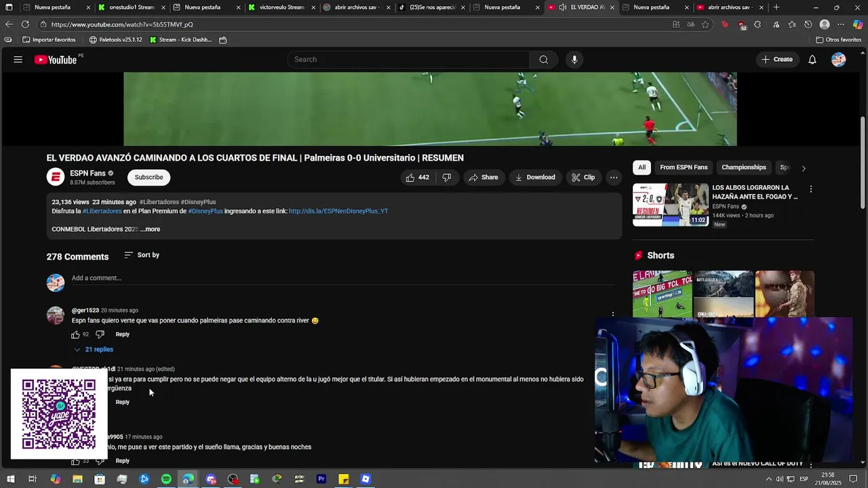Open Paletools v25.1.12 bookmark
Image resolution: width=868 pixels, height=488 pixels.
(x=116, y=40)
